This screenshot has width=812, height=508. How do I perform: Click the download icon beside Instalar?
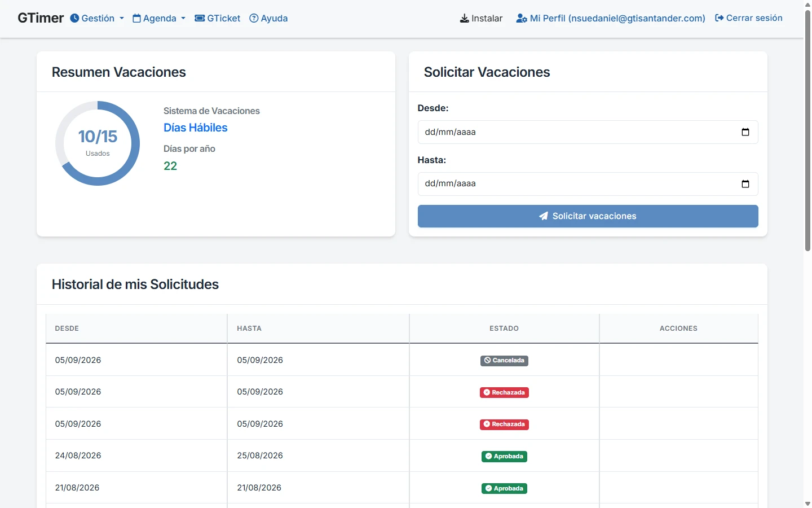[x=465, y=18]
